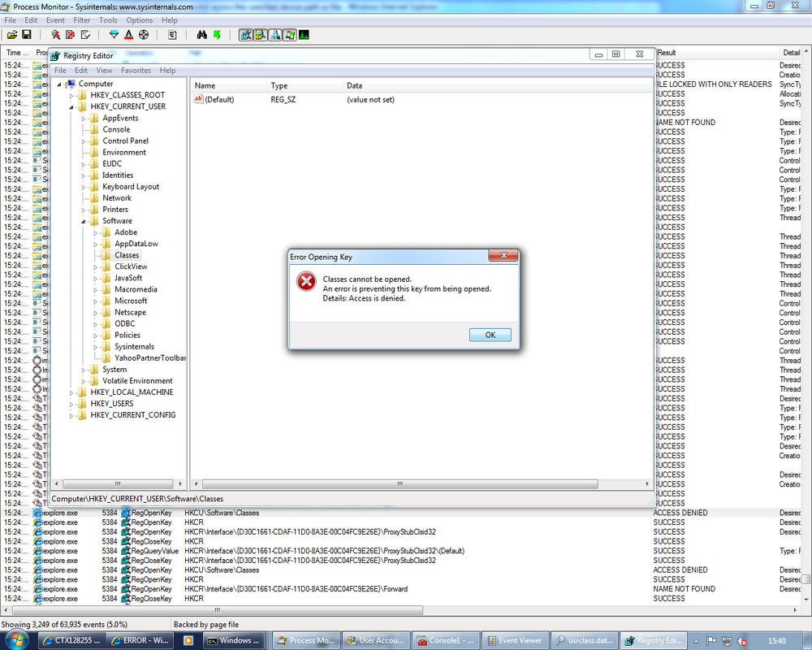This screenshot has width=812, height=650.
Task: Click the media player taskbar icon
Action: (x=188, y=641)
